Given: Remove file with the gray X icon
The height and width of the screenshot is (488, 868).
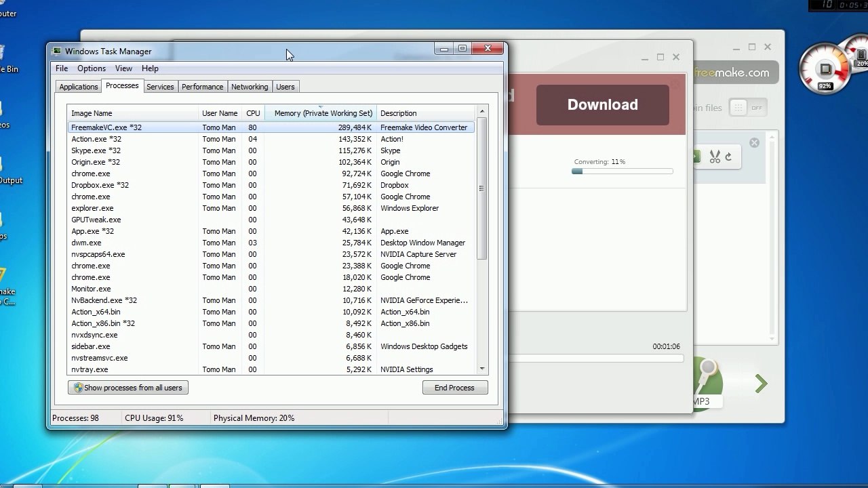Looking at the screenshot, I should tap(754, 142).
